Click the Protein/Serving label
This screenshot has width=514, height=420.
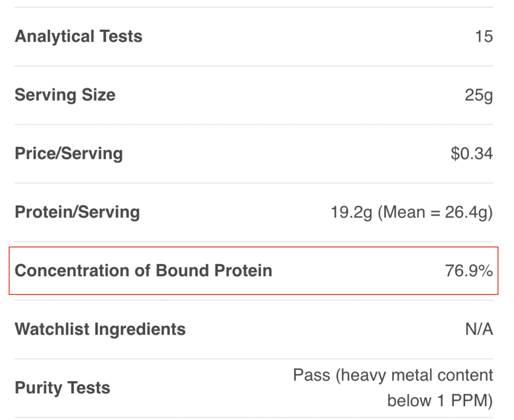(x=77, y=212)
